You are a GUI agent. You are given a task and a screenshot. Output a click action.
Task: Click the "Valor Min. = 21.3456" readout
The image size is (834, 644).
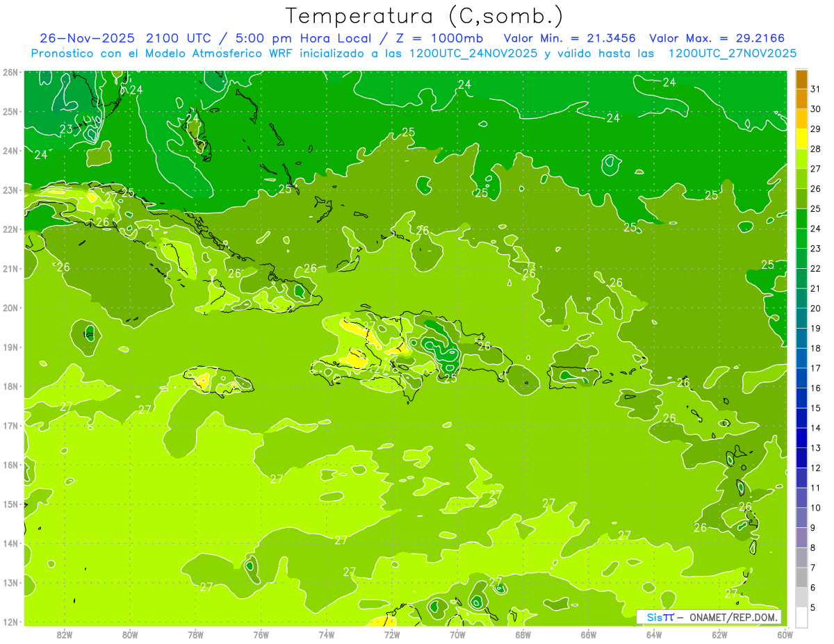click(x=571, y=38)
